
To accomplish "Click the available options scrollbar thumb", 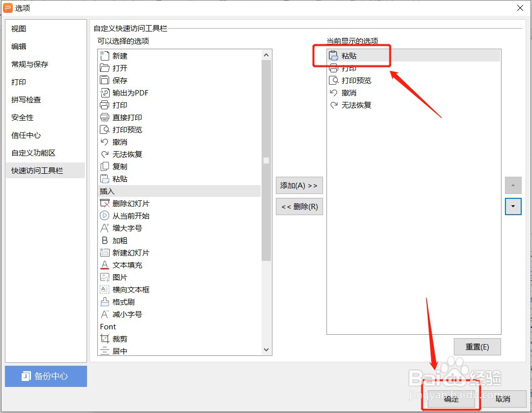I will tap(266, 160).
